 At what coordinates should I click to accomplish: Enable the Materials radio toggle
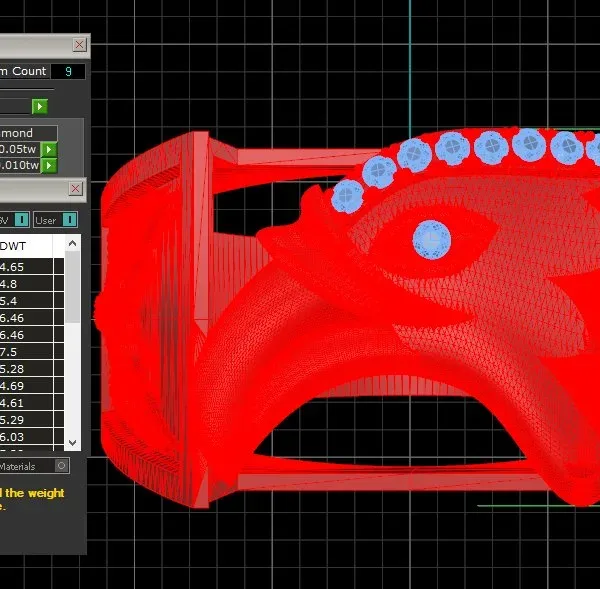pos(61,465)
